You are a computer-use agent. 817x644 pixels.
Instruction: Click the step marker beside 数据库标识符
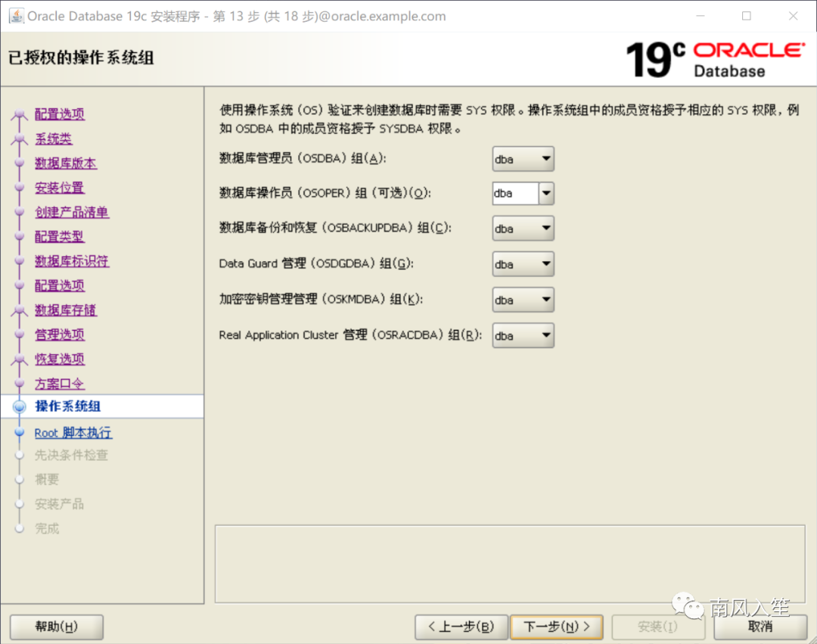coord(19,261)
